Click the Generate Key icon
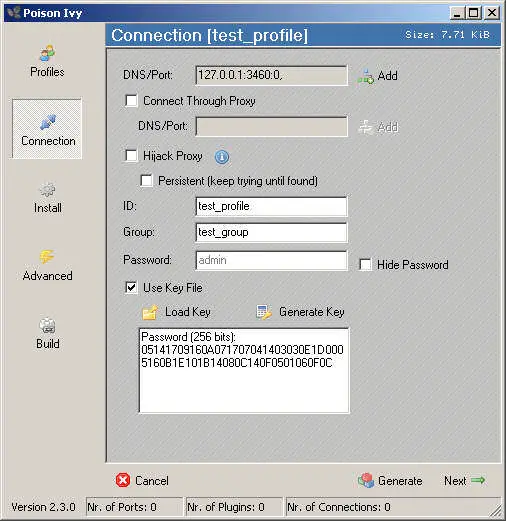506x521 pixels. (264, 312)
